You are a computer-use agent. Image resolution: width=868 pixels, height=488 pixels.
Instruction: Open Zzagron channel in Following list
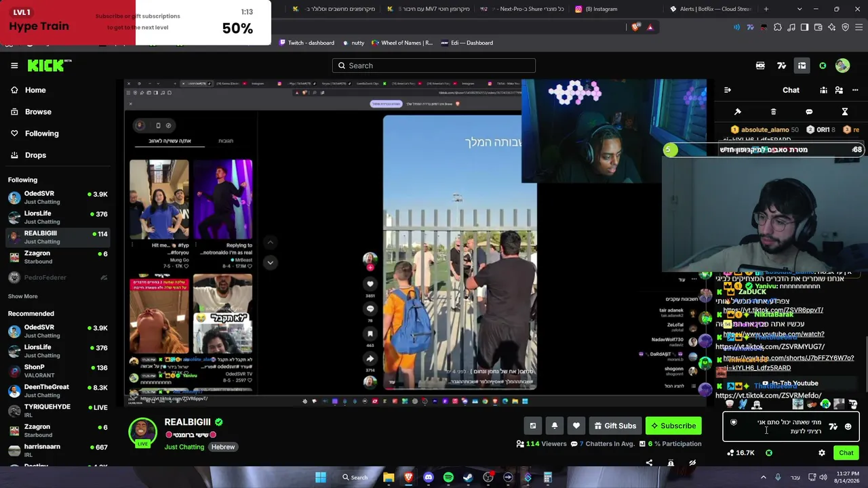tap(58, 257)
